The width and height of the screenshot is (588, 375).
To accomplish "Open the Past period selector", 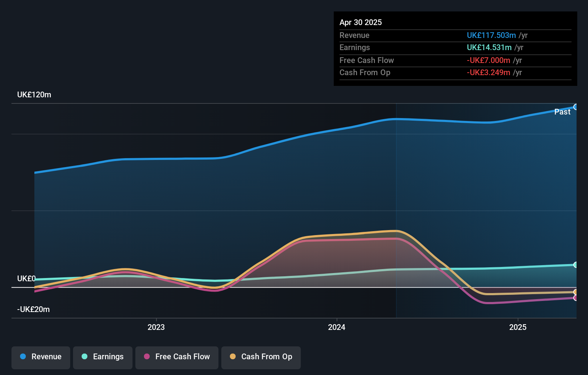I will [x=563, y=112].
